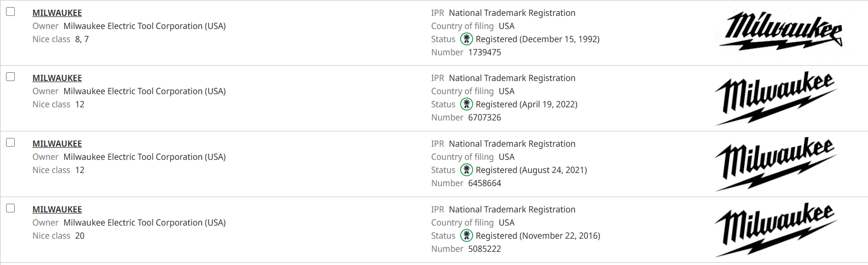Screen dimensions: 868x265
Task: Tick checkbox for MILWAUKEE registered April 19, 2022
Action: click(x=10, y=77)
